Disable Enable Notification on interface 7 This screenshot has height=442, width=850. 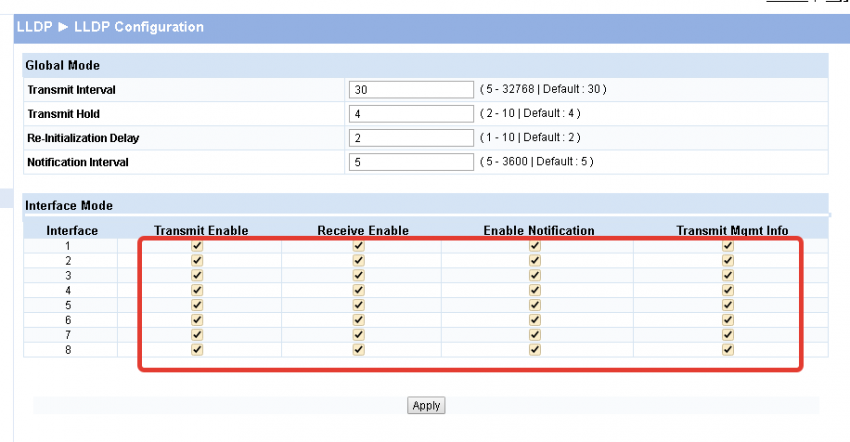pyautogui.click(x=535, y=335)
